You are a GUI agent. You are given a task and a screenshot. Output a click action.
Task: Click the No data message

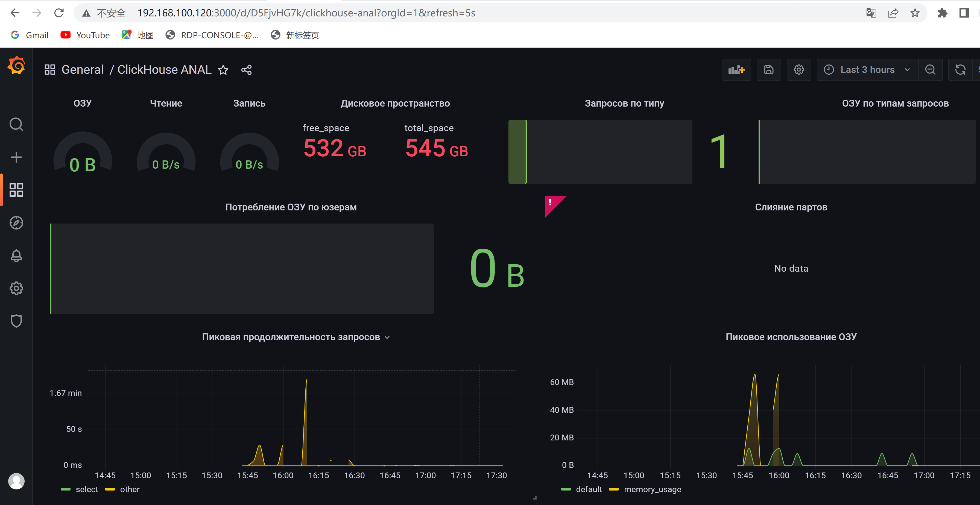coord(791,268)
